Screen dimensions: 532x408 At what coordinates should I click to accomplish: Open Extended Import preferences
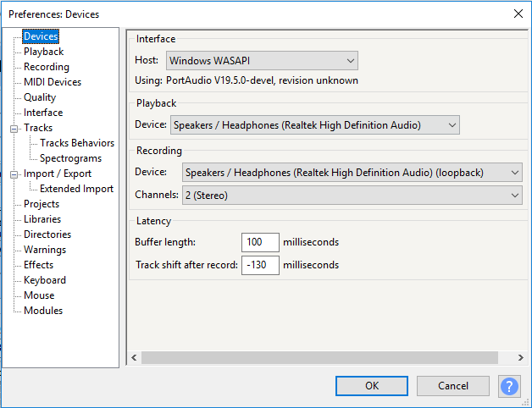(76, 189)
